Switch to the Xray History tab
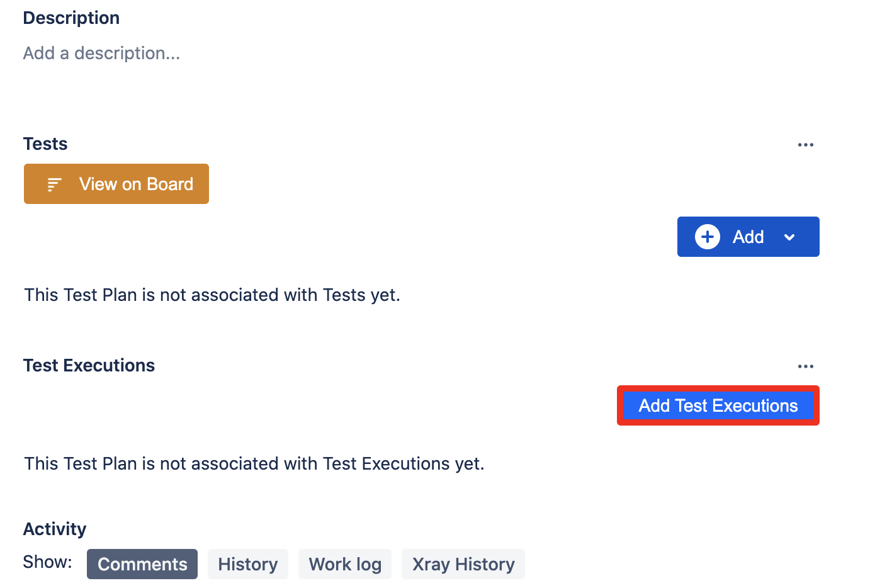Image resolution: width=870 pixels, height=588 pixels. (x=463, y=563)
